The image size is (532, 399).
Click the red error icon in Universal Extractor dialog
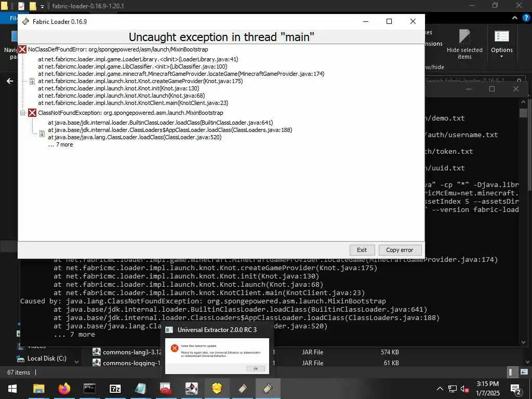pyautogui.click(x=175, y=349)
